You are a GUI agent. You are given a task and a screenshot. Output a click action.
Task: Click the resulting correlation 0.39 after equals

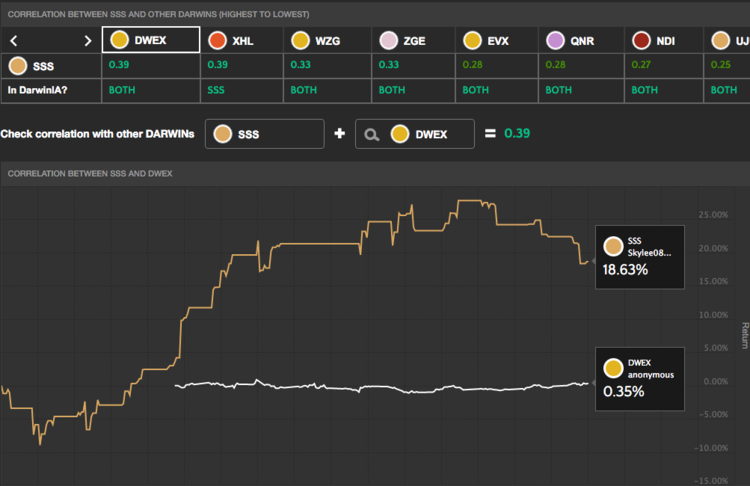(x=517, y=133)
